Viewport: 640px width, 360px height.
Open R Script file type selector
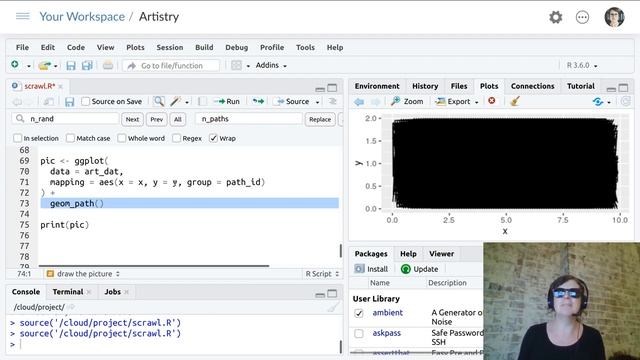322,274
